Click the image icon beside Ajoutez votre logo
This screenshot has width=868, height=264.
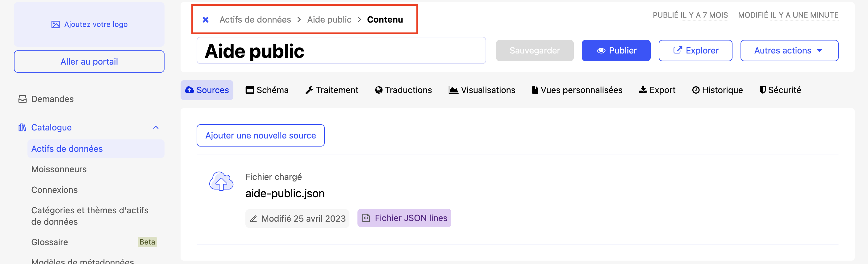click(55, 25)
